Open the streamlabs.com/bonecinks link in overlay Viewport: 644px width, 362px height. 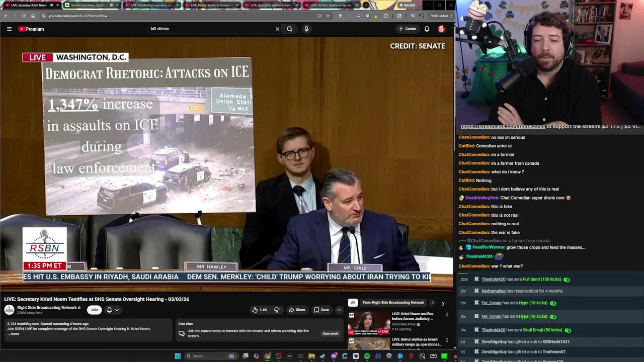click(503, 127)
